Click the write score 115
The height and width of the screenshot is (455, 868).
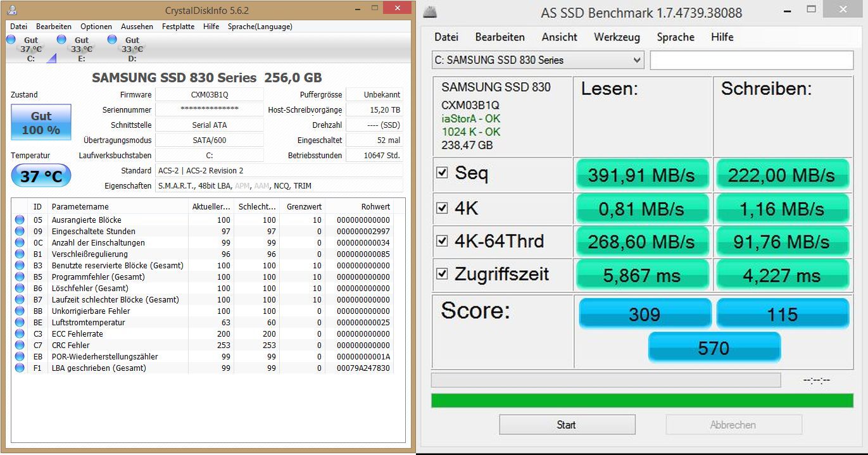click(x=783, y=314)
